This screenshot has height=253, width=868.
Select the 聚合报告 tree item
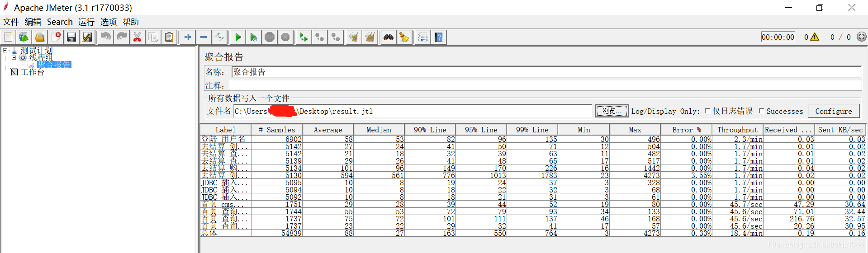(54, 65)
